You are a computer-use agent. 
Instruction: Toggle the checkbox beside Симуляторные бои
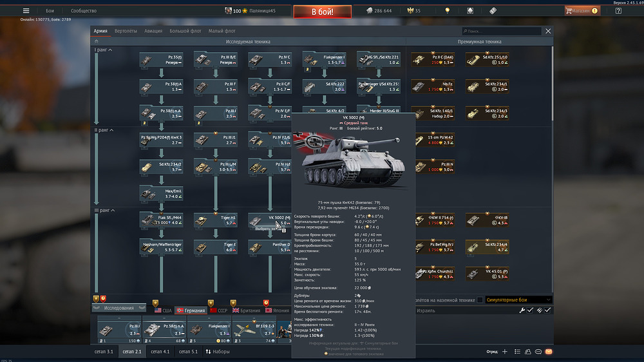pos(480,300)
